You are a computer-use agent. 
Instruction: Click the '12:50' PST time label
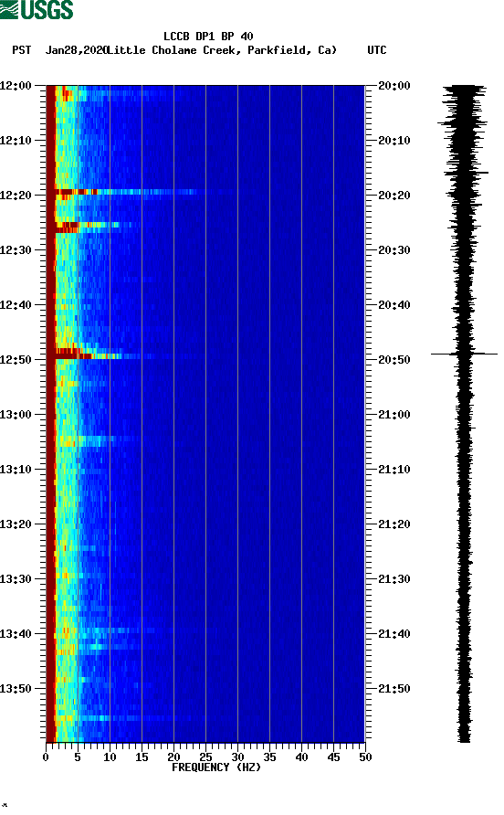[x=16, y=360]
